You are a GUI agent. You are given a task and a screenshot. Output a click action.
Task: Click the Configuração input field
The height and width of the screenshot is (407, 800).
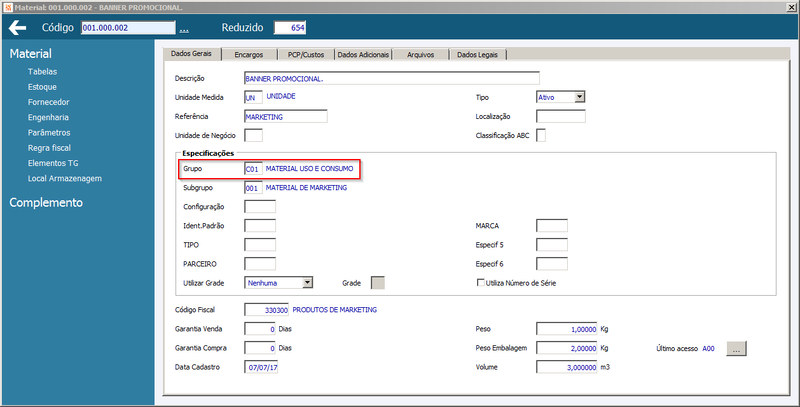[260, 207]
